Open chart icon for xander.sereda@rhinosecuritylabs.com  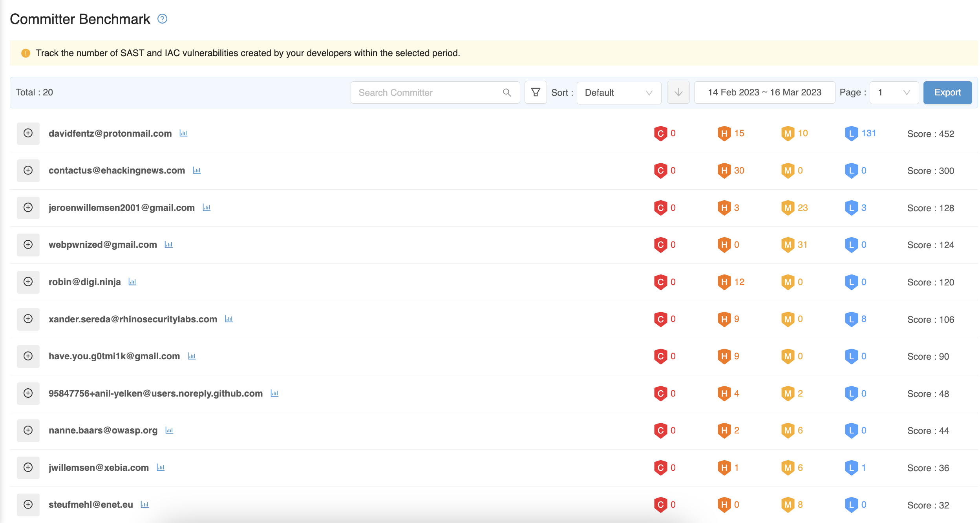click(229, 319)
